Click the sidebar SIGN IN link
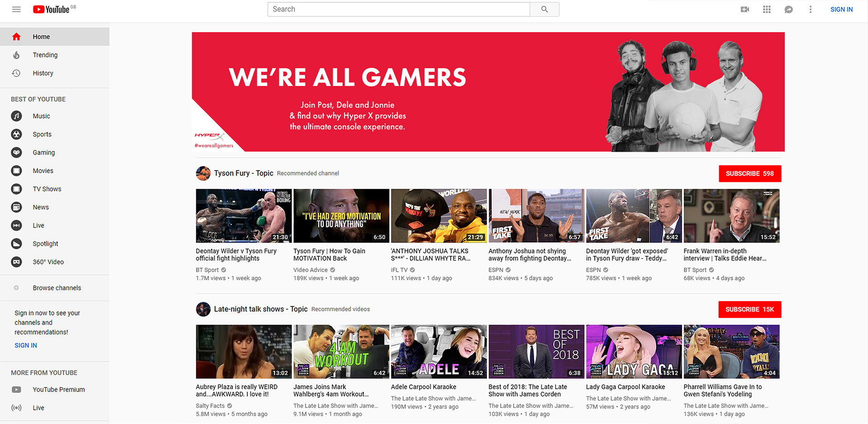The width and height of the screenshot is (868, 424). (26, 345)
